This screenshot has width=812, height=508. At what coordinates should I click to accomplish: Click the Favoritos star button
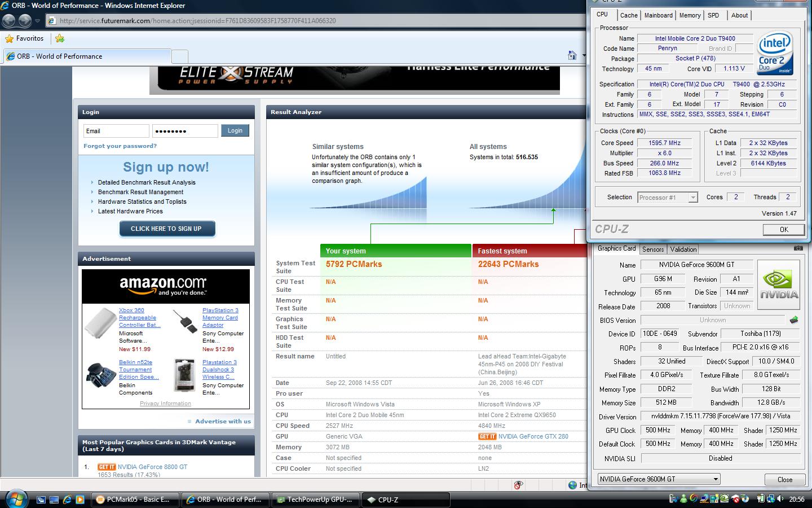[x=24, y=38]
